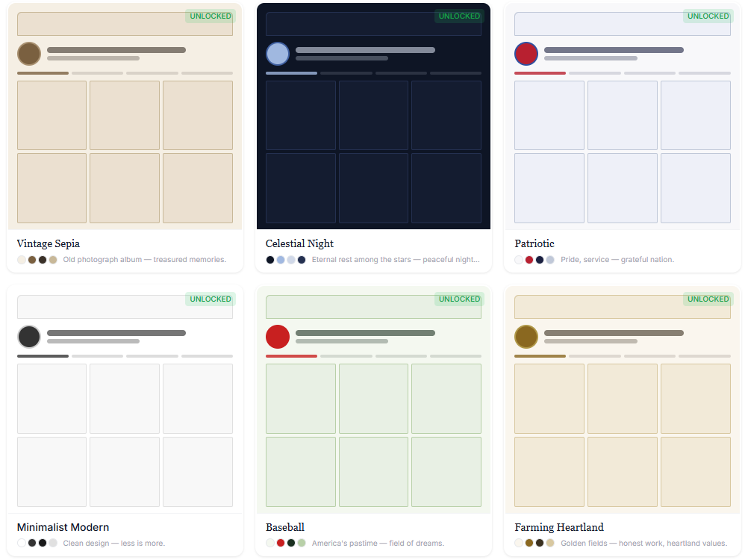Click the red avatar circle on Baseball card
This screenshot has width=745, height=560.
click(277, 337)
